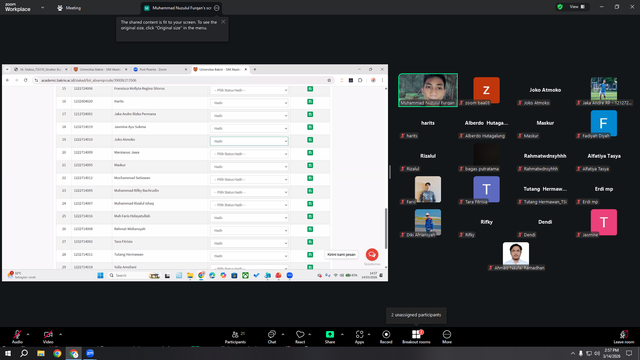Dismiss the shared content notification
Screen dimensions: 640x360
(223, 22)
